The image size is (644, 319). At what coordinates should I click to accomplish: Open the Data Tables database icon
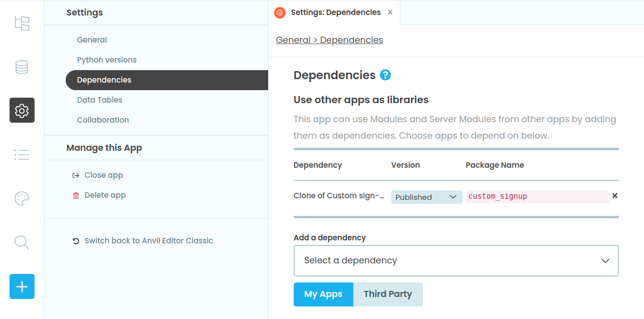22,67
